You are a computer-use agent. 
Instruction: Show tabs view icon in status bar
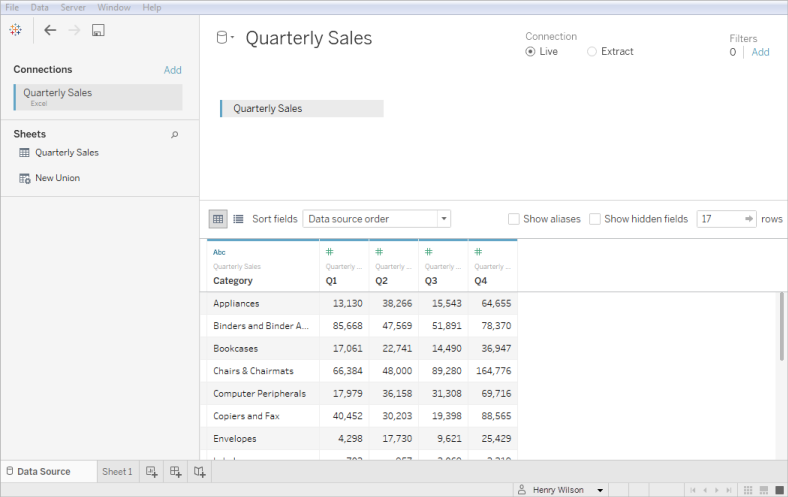point(779,490)
